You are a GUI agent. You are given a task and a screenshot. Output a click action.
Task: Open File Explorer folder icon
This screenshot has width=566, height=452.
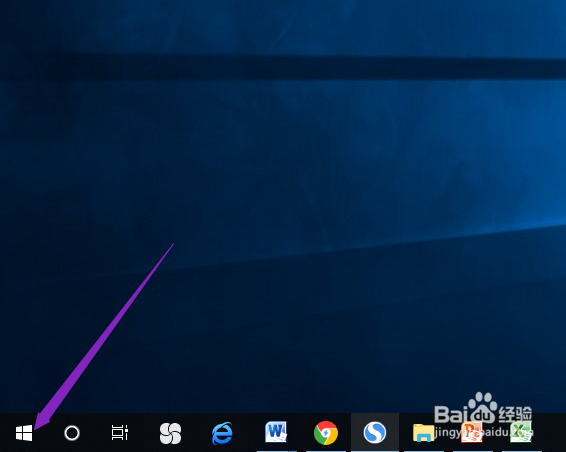tap(423, 433)
